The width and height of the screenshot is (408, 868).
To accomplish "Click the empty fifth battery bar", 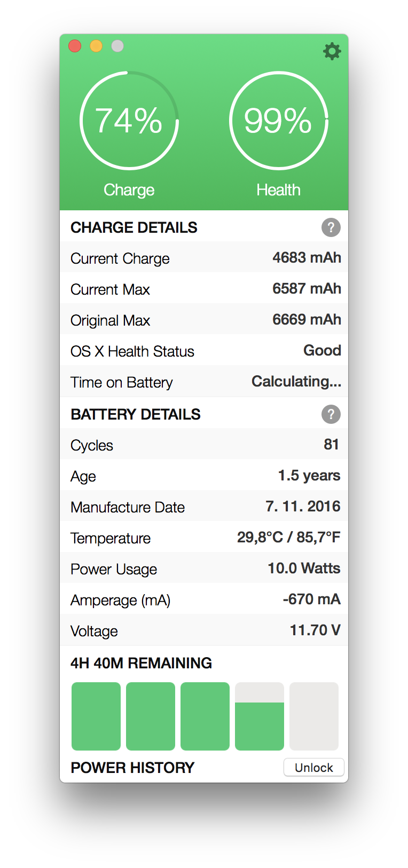I will (x=314, y=716).
